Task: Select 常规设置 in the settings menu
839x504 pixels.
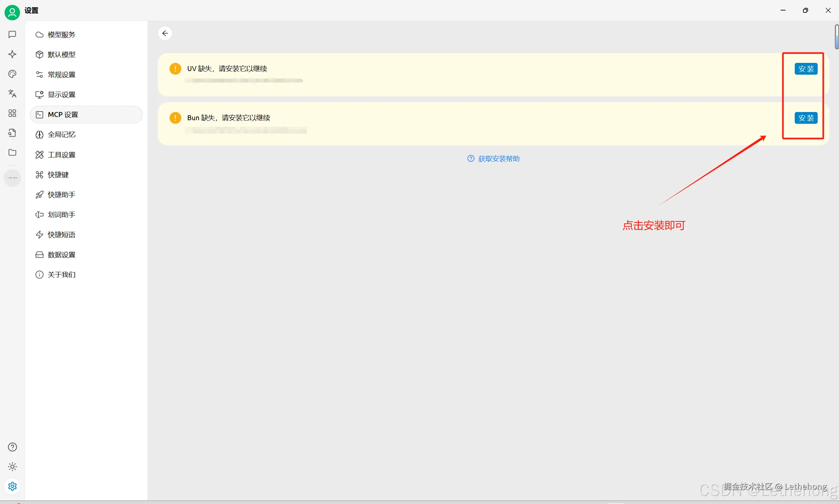Action: (x=62, y=75)
